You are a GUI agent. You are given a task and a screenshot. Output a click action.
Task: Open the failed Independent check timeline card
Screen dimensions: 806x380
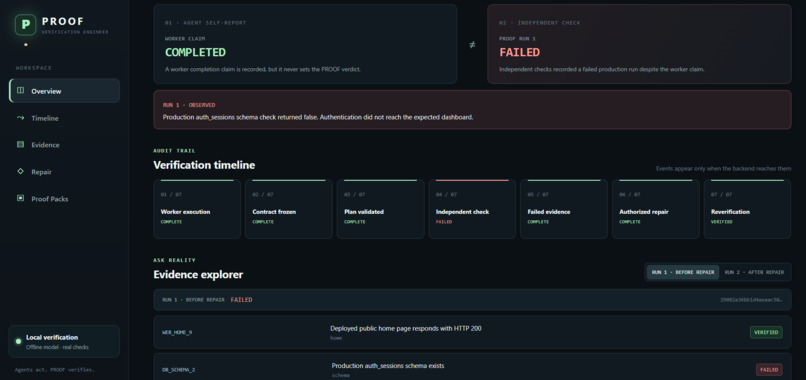tap(472, 209)
